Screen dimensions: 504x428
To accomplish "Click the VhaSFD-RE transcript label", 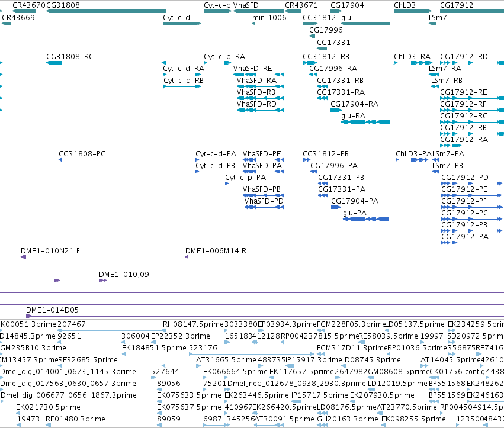I will click(x=253, y=69).
